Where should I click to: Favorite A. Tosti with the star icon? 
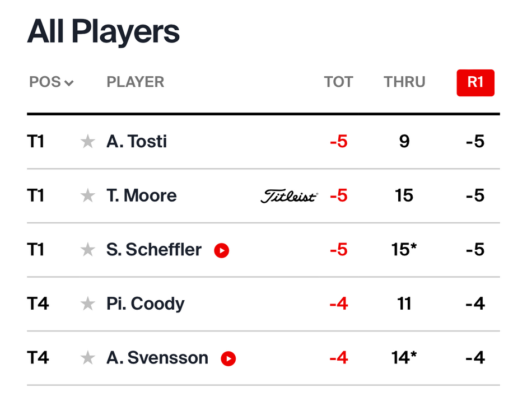click(88, 142)
